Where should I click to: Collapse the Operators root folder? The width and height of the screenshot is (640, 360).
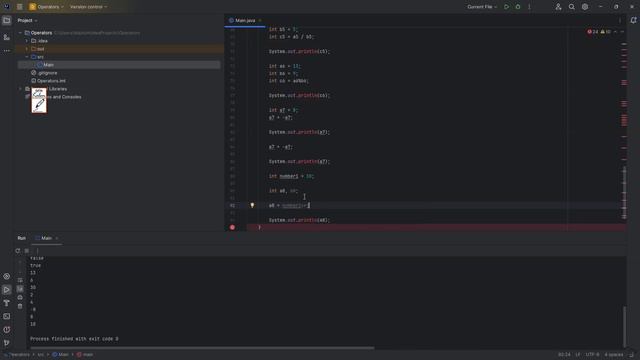click(x=20, y=33)
